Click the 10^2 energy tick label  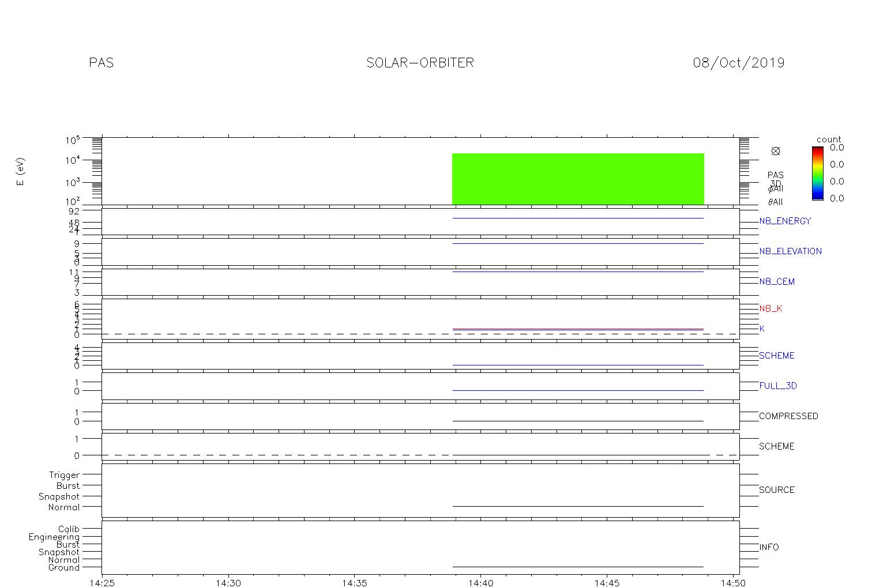(72, 202)
